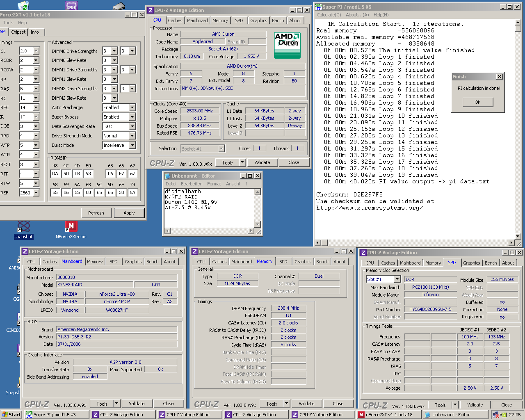Open the Info tab in nForce2XT
Image resolution: width=525 pixels, height=420 pixels.
click(x=35, y=32)
